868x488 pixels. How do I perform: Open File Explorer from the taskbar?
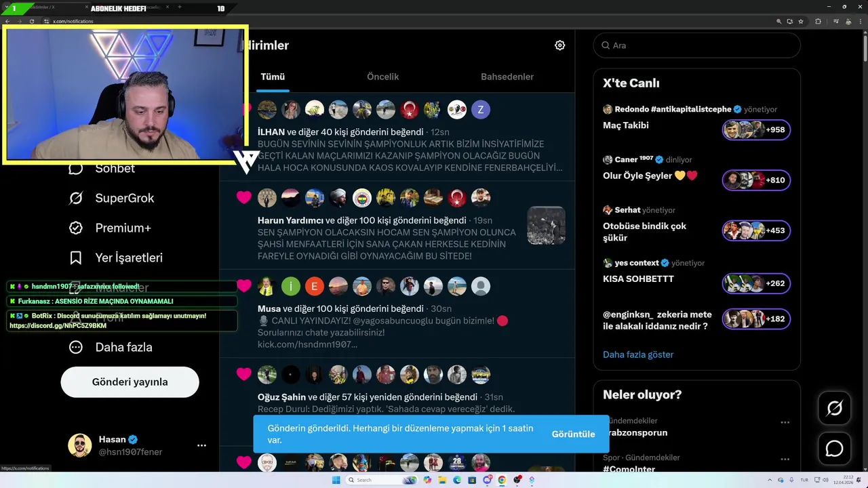click(442, 480)
